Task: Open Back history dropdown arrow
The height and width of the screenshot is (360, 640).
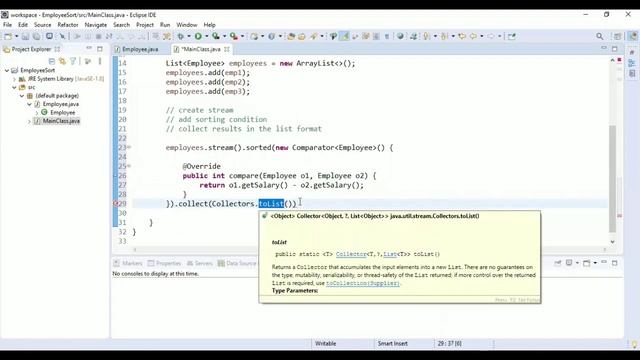Action: coord(482,36)
